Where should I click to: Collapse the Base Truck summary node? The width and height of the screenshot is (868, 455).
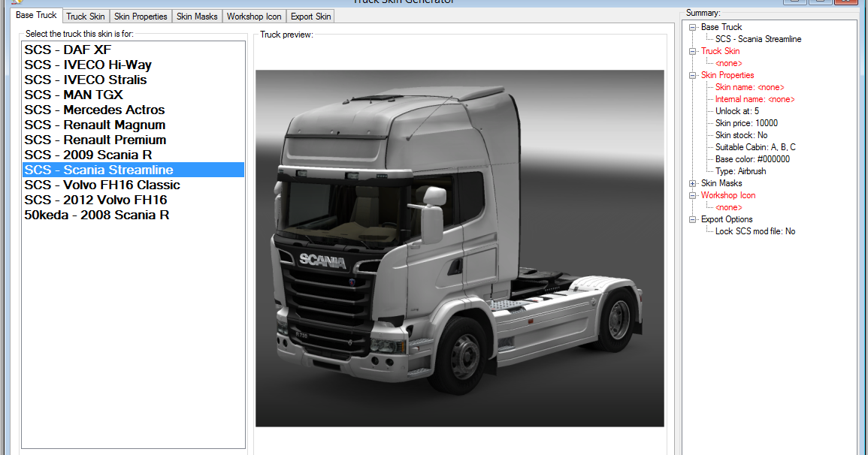coord(693,27)
